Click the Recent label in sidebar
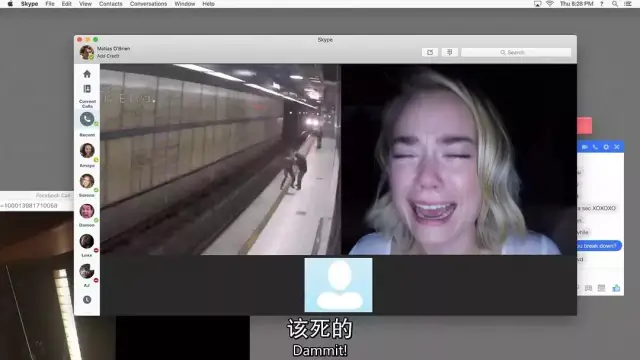The width and height of the screenshot is (640, 360). 87,135
